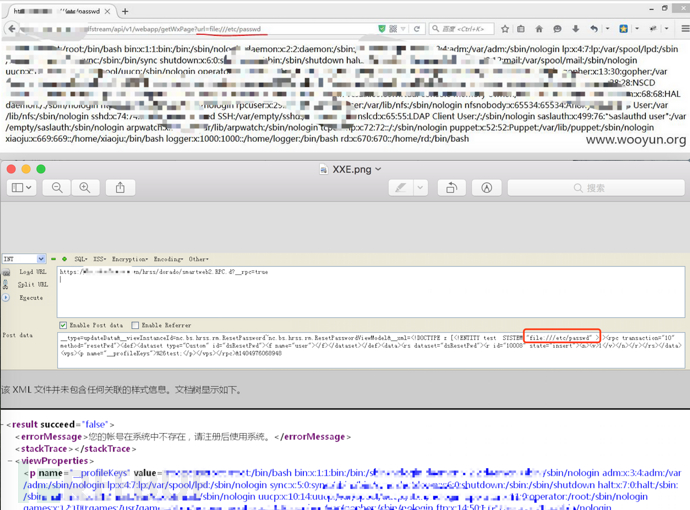This screenshot has height=510, width=690.
Task: Focus the Firefox Ctrl+K search box
Action: (462, 29)
